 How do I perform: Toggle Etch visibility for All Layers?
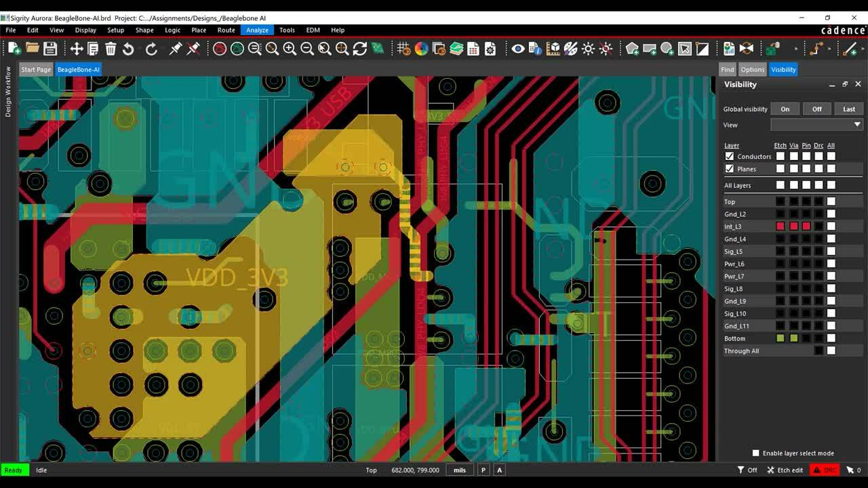click(x=781, y=185)
